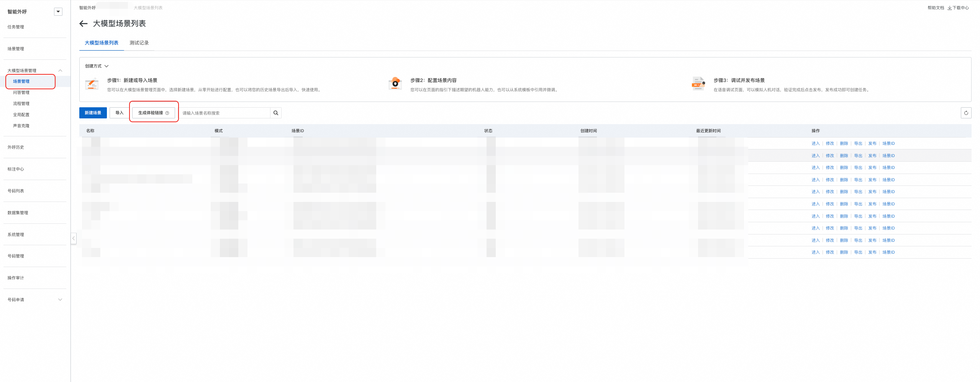Click the 智能外呼 breadcrumb
980x382 pixels.
point(87,8)
